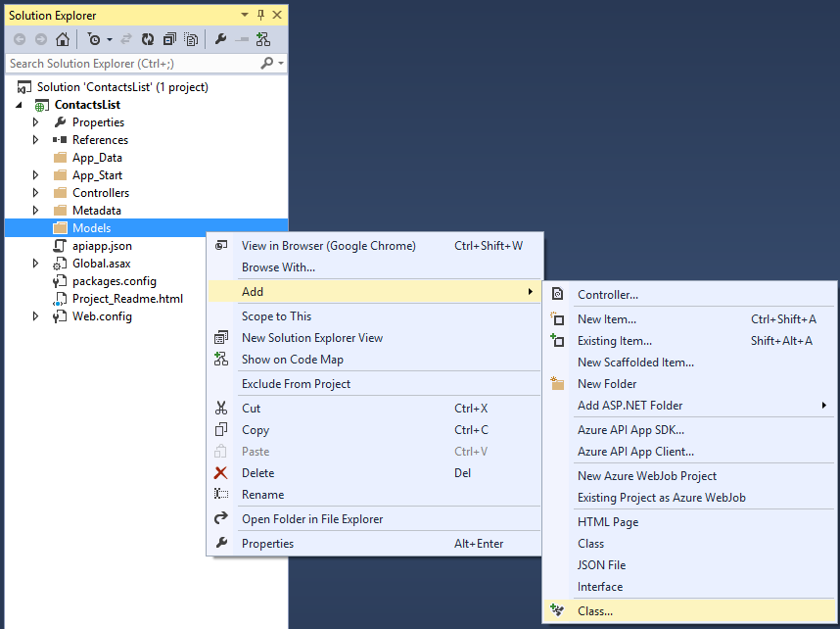Viewport: 840px width, 629px height.
Task: Select packages.config file
Action: pyautogui.click(x=115, y=281)
